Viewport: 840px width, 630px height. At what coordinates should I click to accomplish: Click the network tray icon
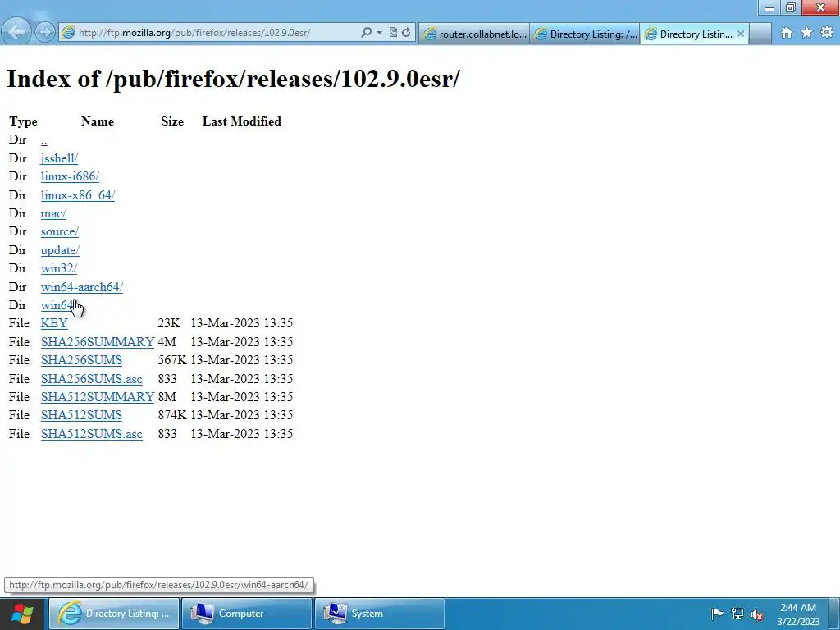(737, 614)
